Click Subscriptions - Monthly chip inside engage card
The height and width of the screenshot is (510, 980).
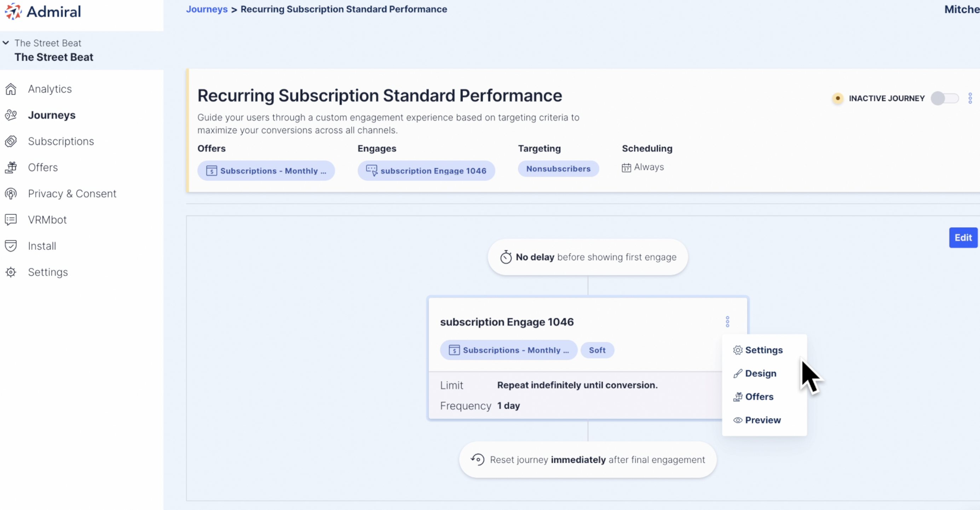coord(509,350)
